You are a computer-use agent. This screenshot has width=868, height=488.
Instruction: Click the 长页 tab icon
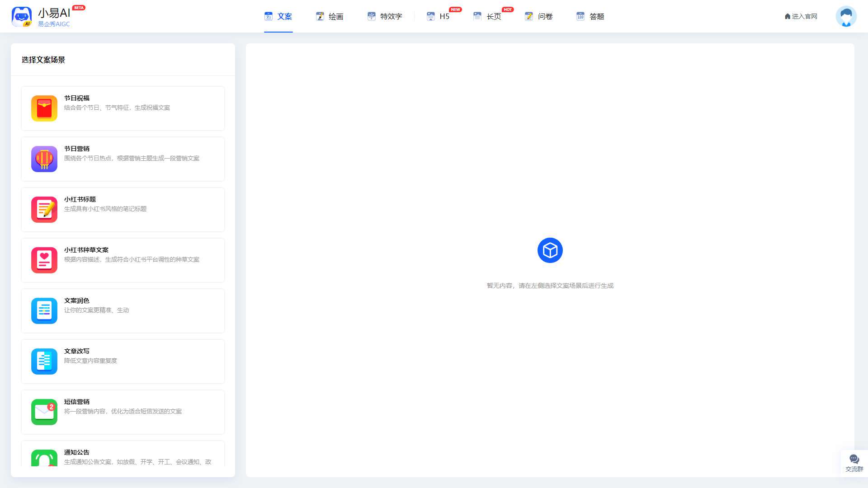point(477,16)
